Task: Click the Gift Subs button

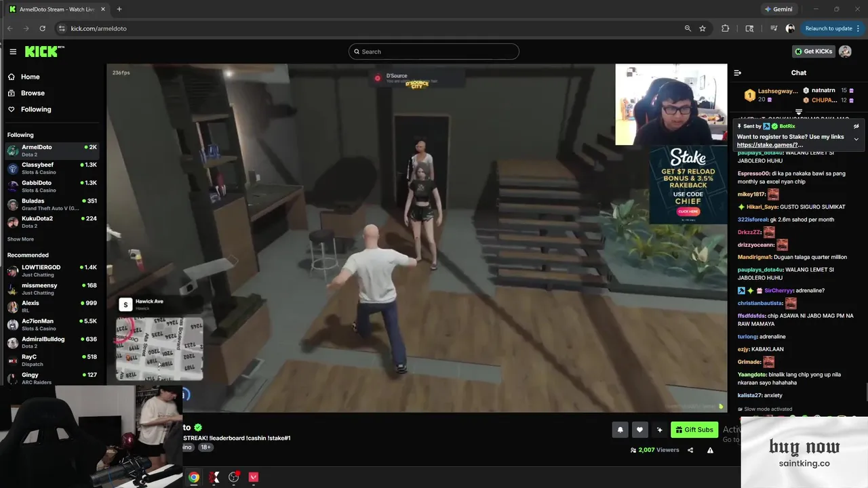Action: [x=694, y=430]
